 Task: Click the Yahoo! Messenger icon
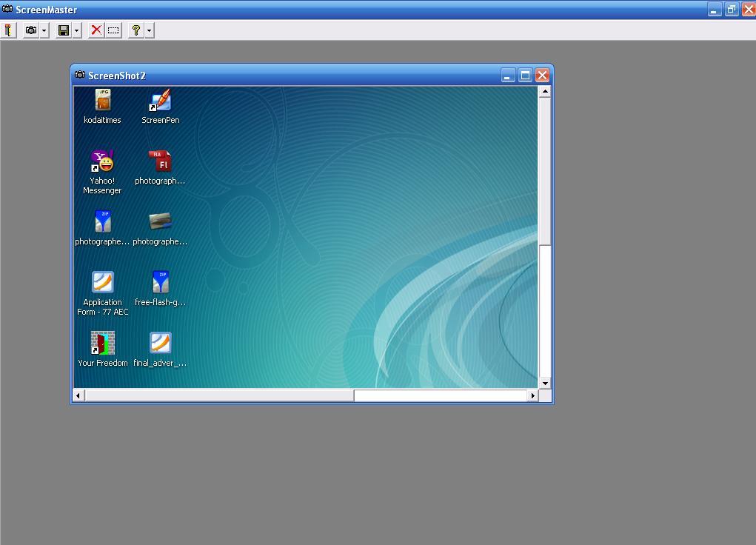coord(102,161)
